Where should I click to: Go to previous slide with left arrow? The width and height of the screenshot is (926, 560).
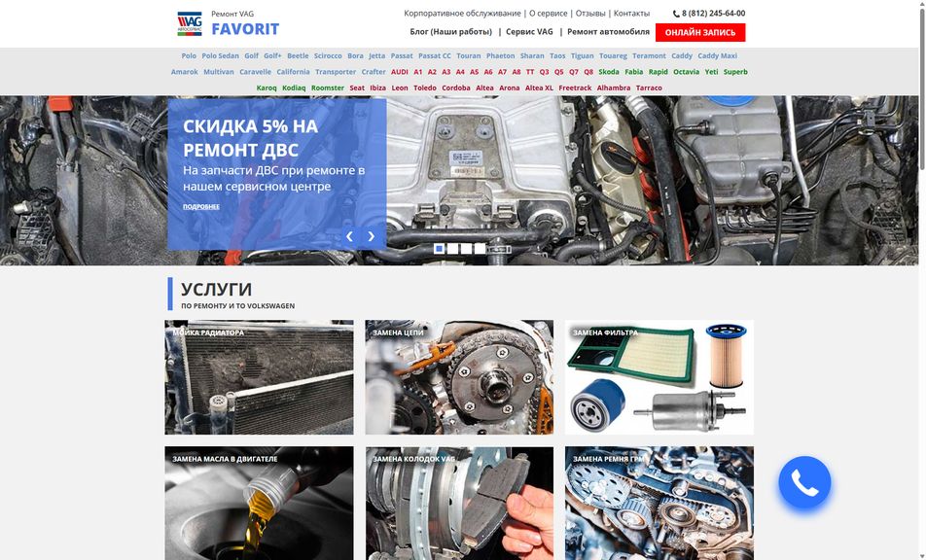click(x=349, y=236)
